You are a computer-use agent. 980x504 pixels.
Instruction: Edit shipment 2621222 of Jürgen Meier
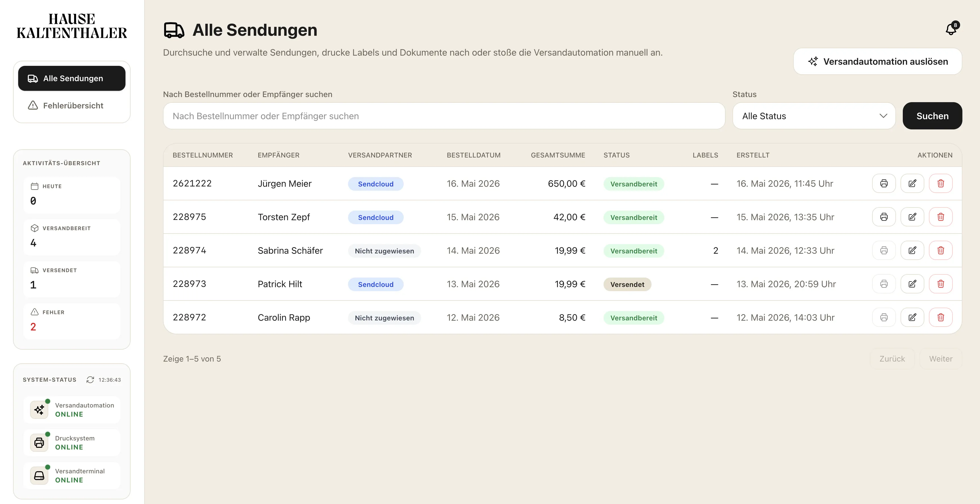912,183
